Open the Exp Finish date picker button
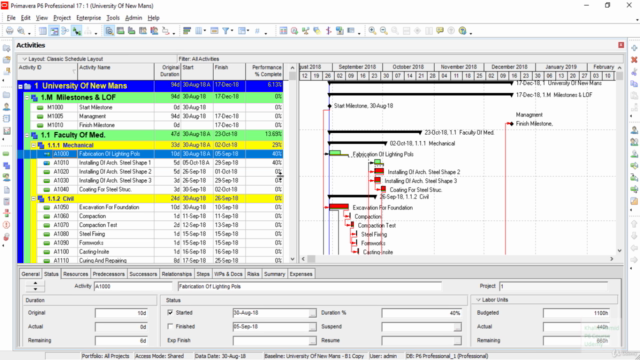This screenshot has height=360, width=640. [312, 341]
